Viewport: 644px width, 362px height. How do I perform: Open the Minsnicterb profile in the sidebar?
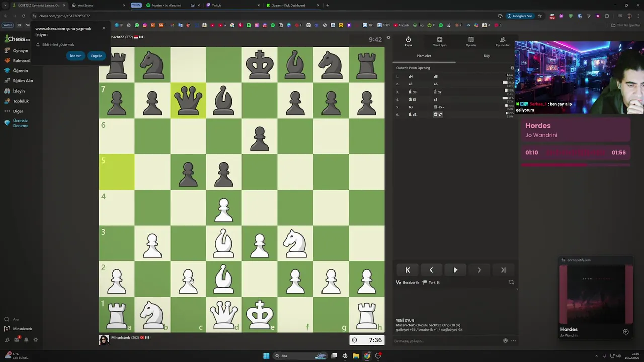click(x=18, y=329)
